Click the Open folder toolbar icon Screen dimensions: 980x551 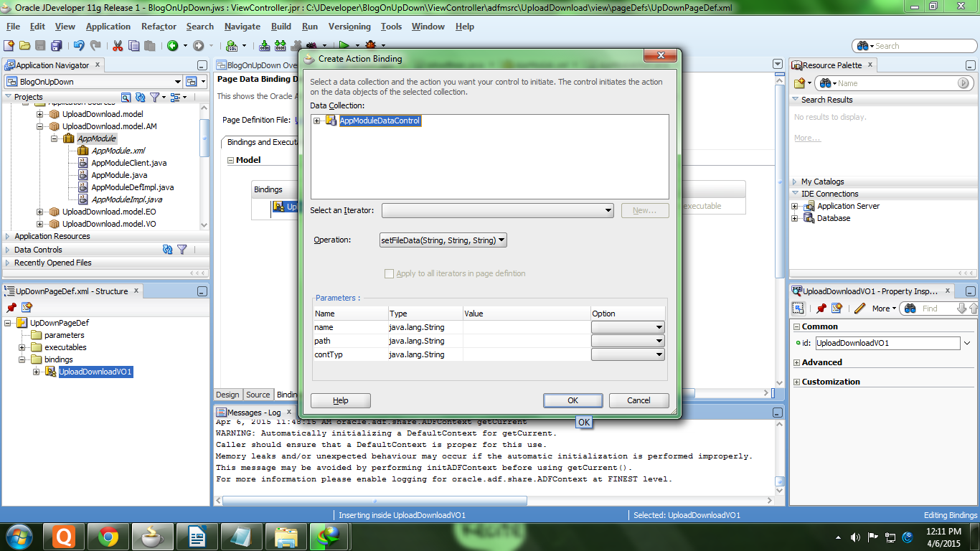click(x=24, y=46)
